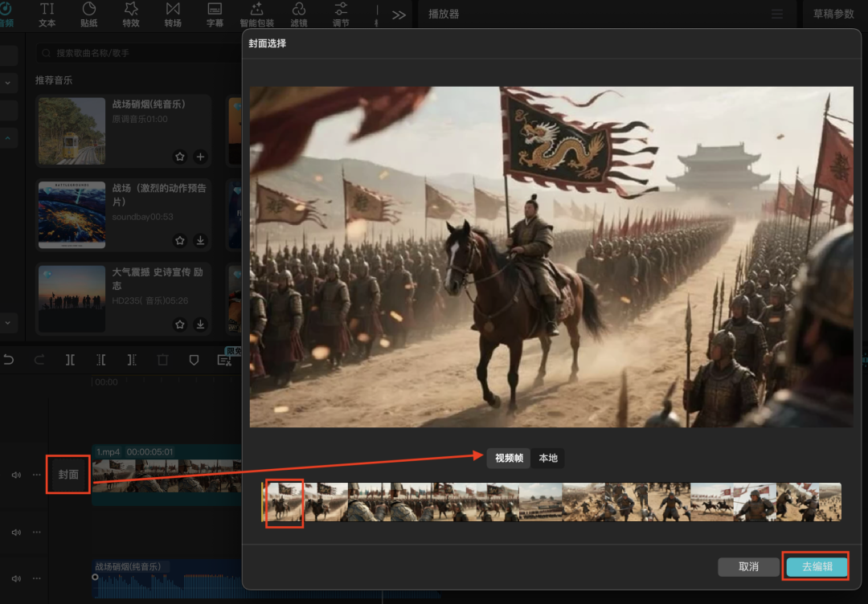Favorite the 战场（激烈的动作预告片）track

point(180,240)
